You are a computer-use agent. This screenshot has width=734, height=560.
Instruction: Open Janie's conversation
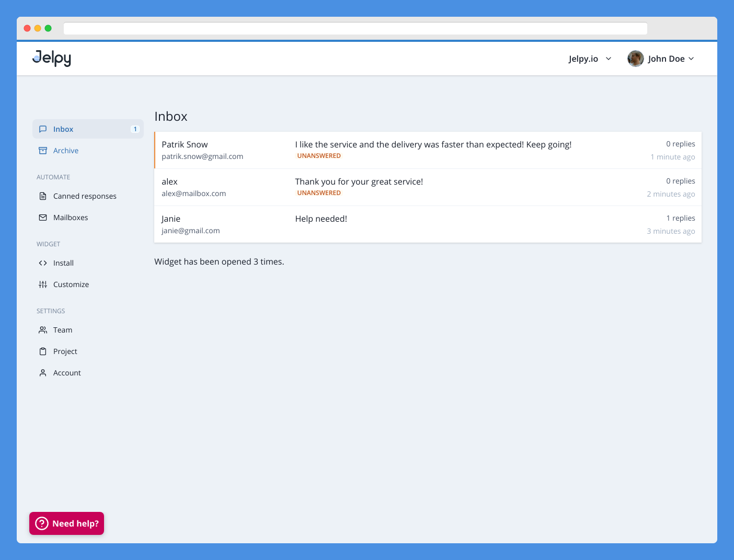pos(428,224)
